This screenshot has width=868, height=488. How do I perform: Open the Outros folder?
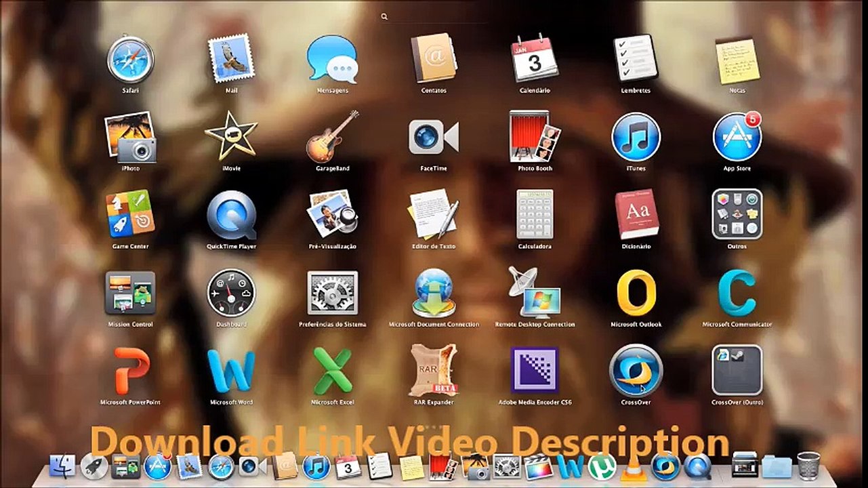click(737, 214)
